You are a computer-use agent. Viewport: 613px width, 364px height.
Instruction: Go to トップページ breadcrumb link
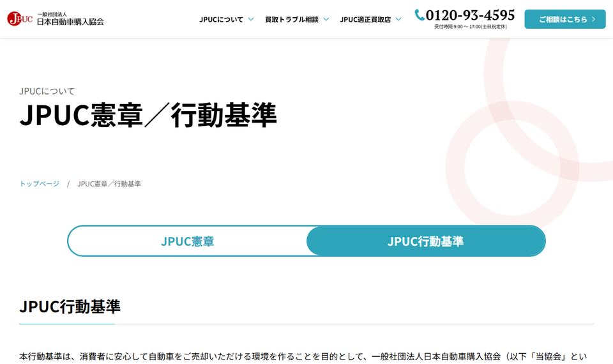(x=39, y=184)
